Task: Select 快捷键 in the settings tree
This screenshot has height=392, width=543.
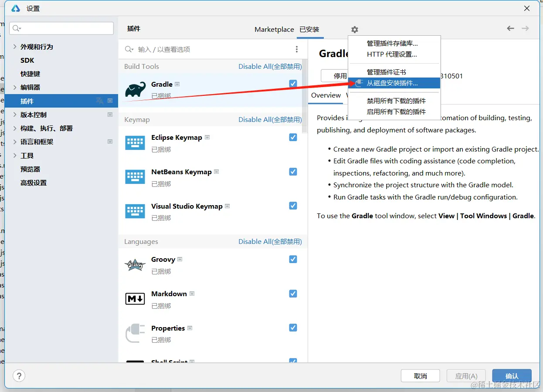Action: pos(30,74)
